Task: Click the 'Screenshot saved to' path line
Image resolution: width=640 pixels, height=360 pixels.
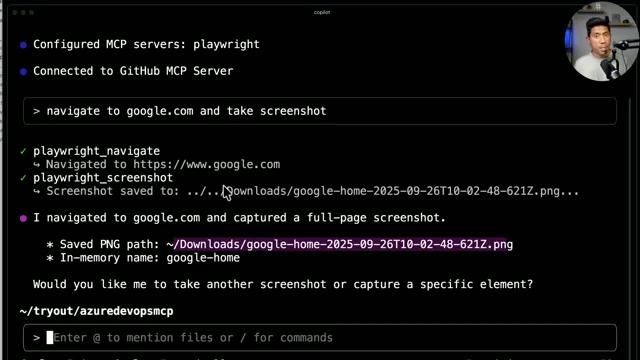Action: [312, 191]
